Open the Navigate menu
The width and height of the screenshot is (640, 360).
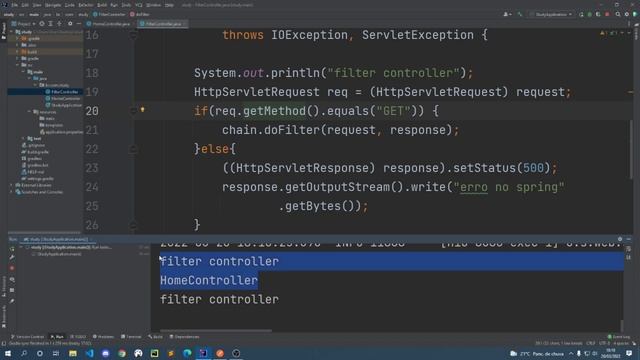click(x=53, y=5)
